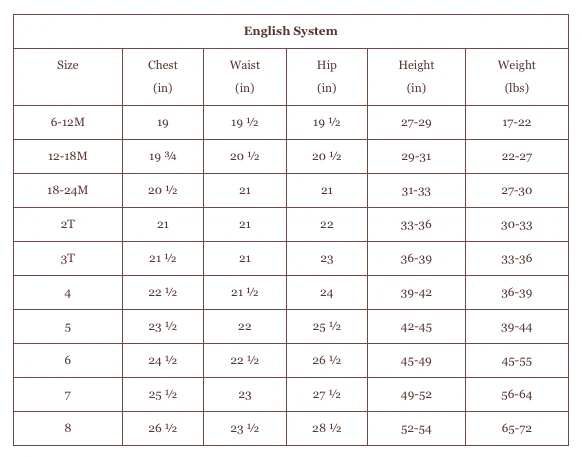Select the 65-72 weight value
582x457 pixels.
coord(517,428)
